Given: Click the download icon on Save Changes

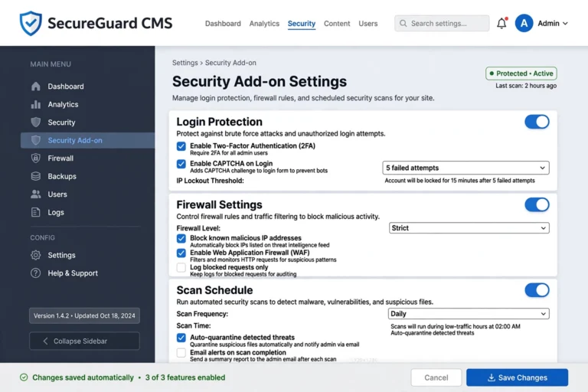Looking at the screenshot, I should pyautogui.click(x=492, y=377).
